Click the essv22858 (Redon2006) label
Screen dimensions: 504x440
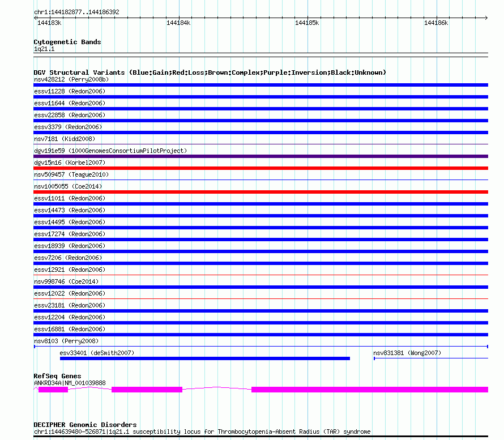coord(70,115)
